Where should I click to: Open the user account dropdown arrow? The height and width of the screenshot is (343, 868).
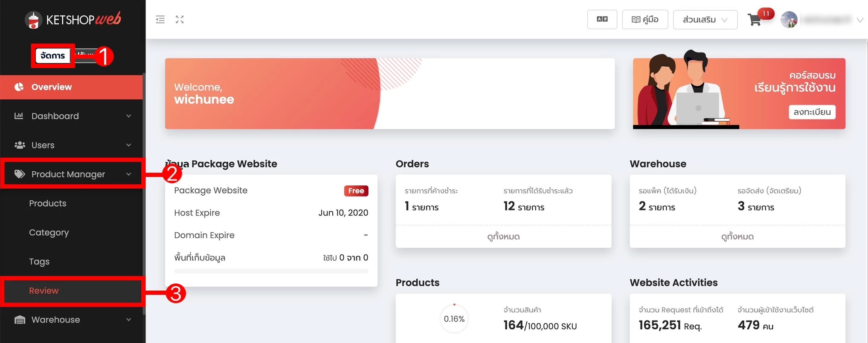[x=860, y=20]
